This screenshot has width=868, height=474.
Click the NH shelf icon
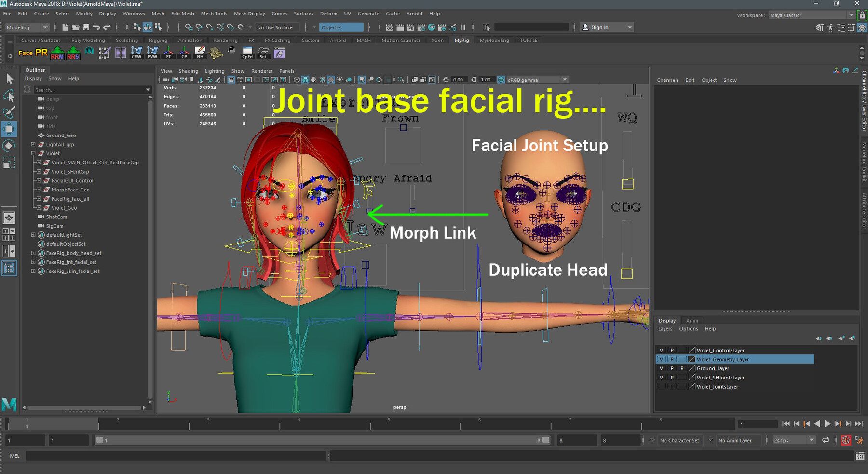coord(200,53)
